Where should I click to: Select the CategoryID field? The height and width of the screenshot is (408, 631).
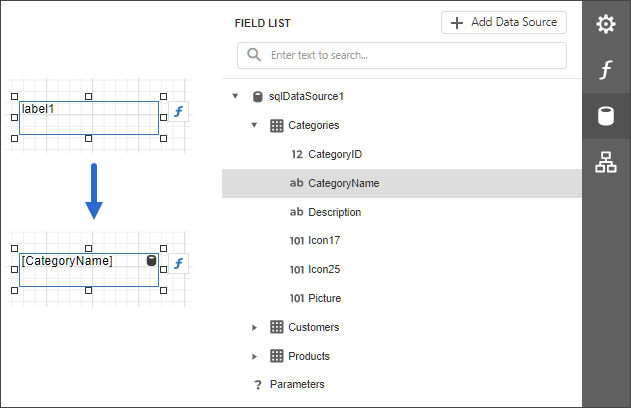[x=334, y=155]
